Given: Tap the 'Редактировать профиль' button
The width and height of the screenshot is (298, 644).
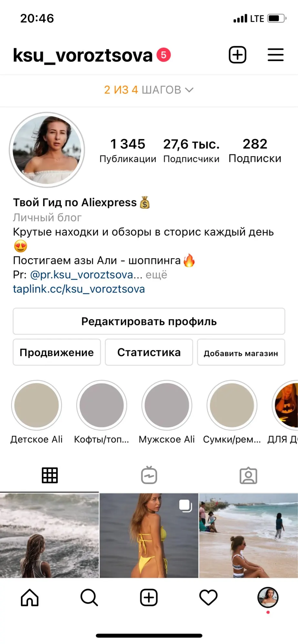Looking at the screenshot, I should click(x=149, y=321).
